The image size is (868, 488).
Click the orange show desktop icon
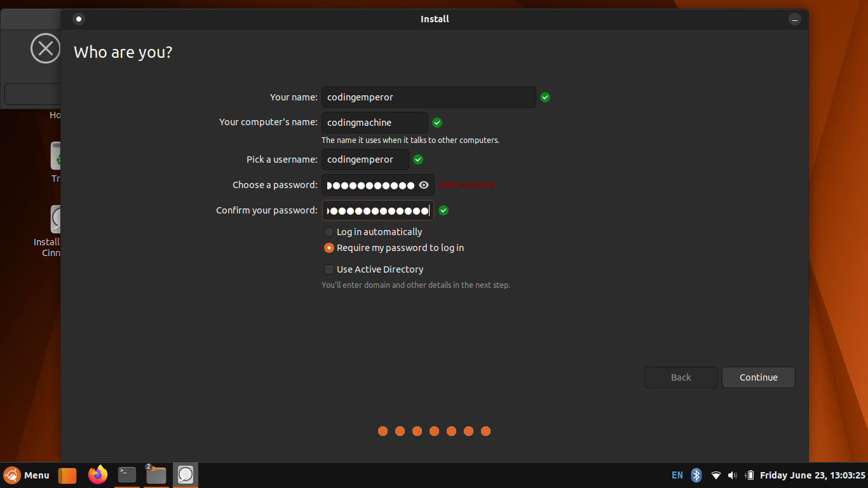click(x=67, y=475)
